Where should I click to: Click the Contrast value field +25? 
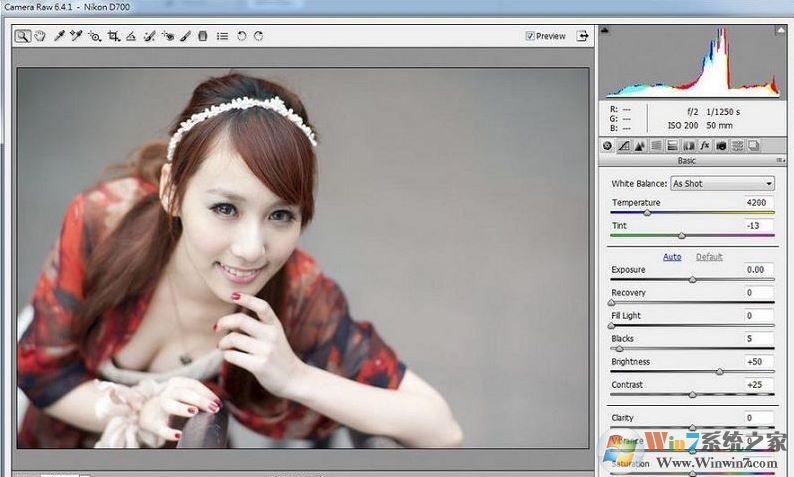tap(759, 384)
